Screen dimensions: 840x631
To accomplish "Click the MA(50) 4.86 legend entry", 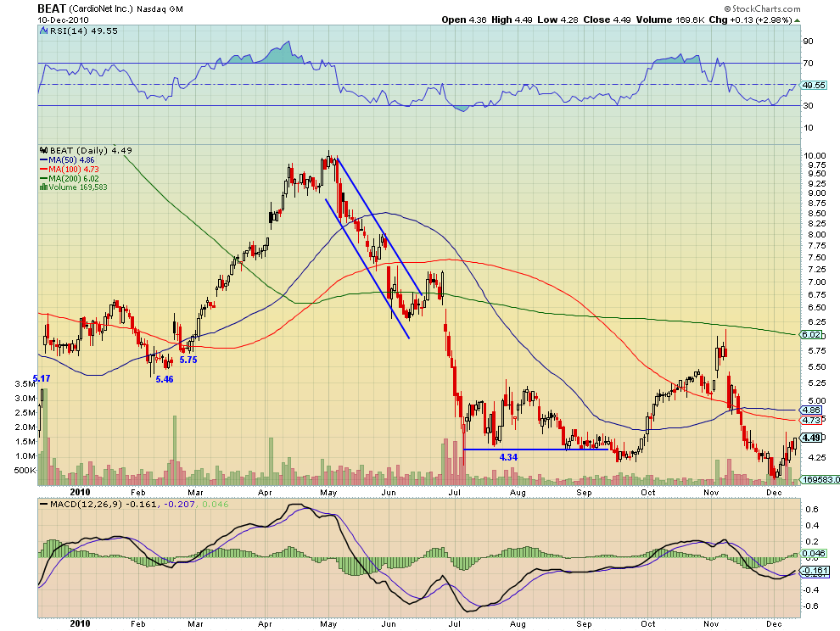I will [x=67, y=160].
